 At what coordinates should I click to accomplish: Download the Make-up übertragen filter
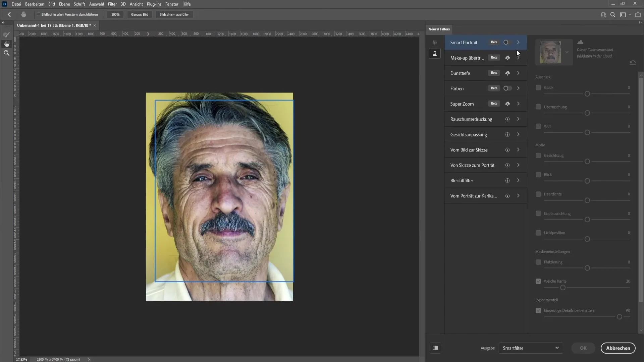[x=507, y=58]
